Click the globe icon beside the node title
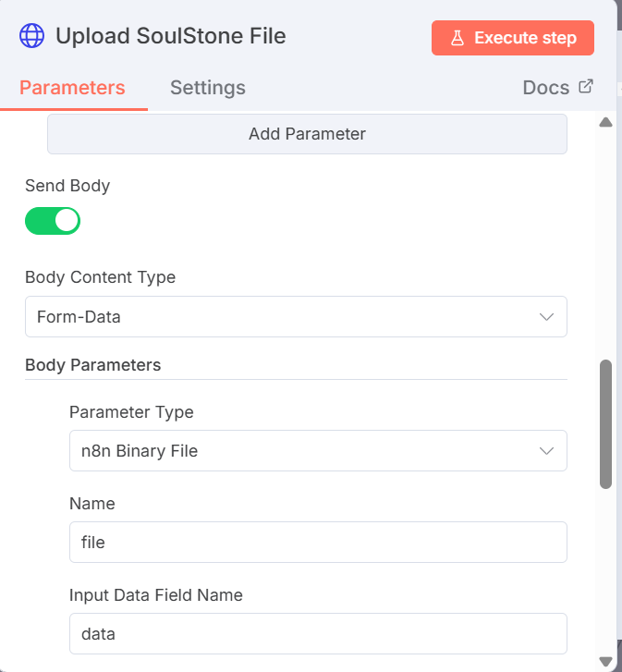Image resolution: width=622 pixels, height=672 pixels. pyautogui.click(x=32, y=37)
